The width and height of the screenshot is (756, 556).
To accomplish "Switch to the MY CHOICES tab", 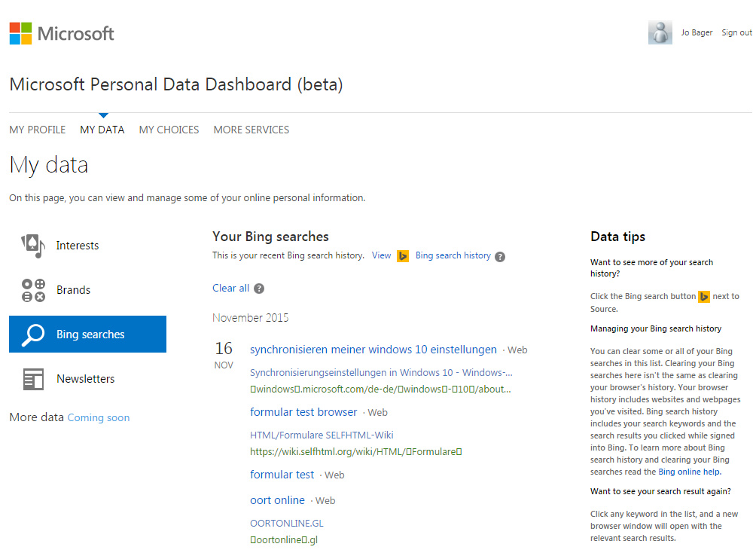I will tap(169, 130).
